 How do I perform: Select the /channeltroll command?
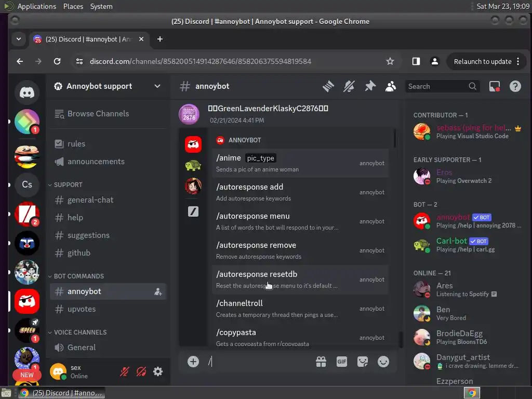(300, 309)
